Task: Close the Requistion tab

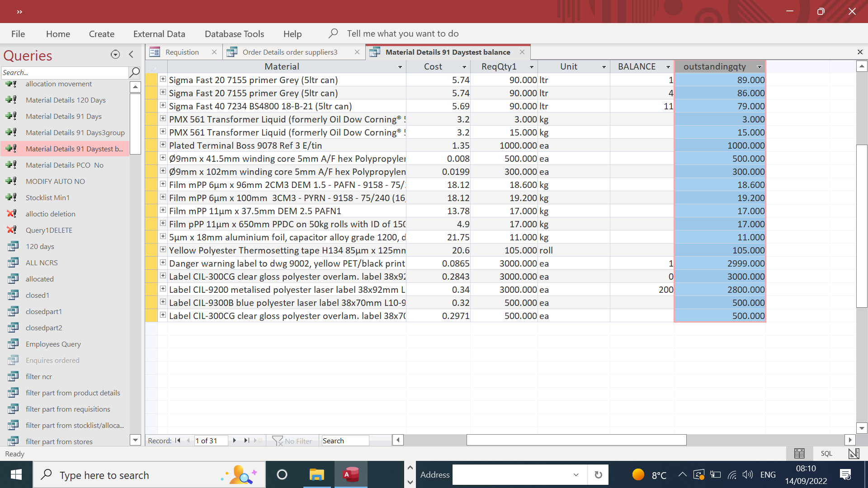Action: click(214, 52)
